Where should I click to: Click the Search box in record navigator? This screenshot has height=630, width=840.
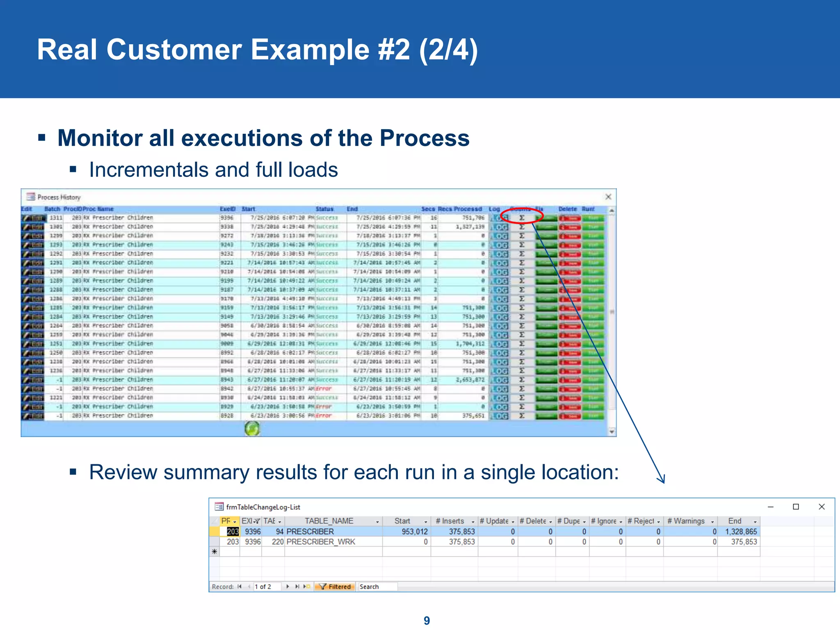click(378, 587)
